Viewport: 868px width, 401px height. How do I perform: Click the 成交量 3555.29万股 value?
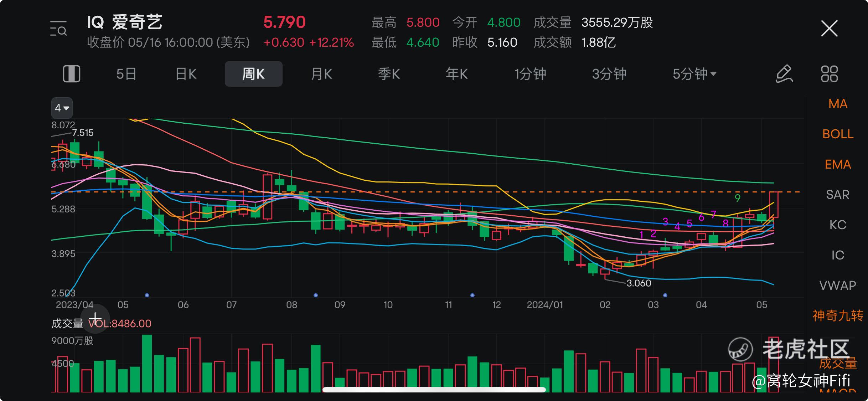click(x=617, y=22)
